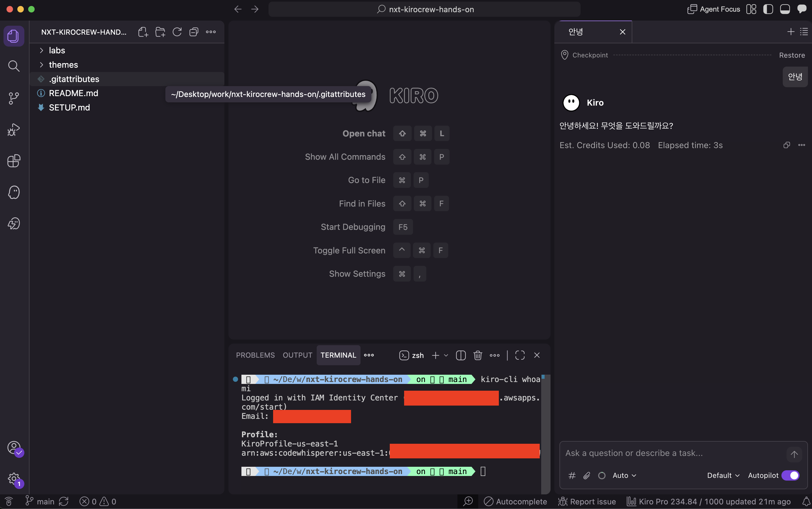Toggle primary sidebar visibility
The image size is (812, 509).
tap(768, 9)
